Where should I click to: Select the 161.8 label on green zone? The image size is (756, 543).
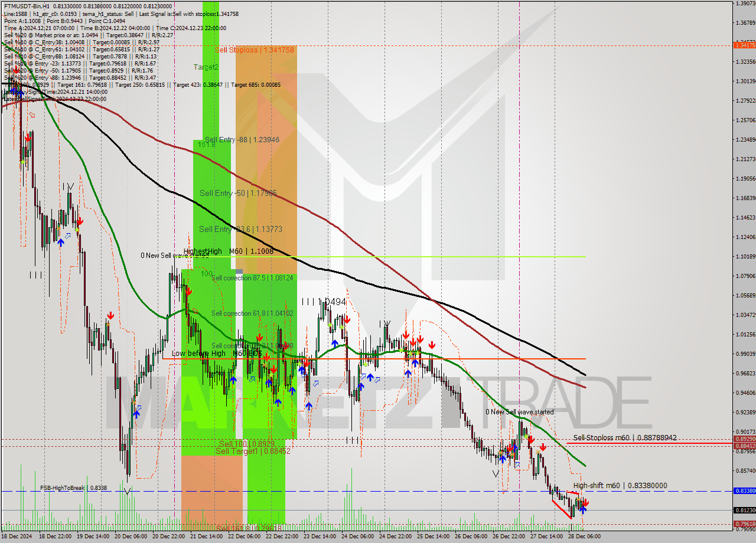pyautogui.click(x=206, y=144)
